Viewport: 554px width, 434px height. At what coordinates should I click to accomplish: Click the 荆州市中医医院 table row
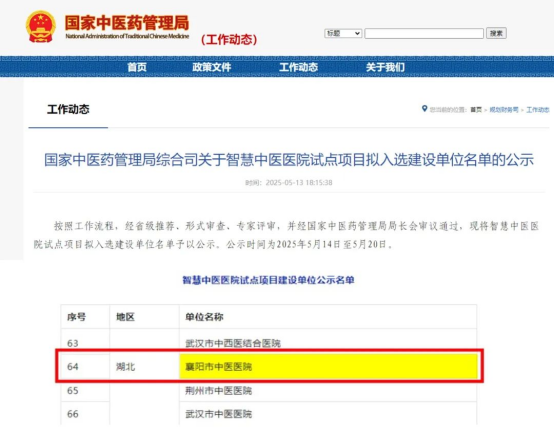coord(269,391)
